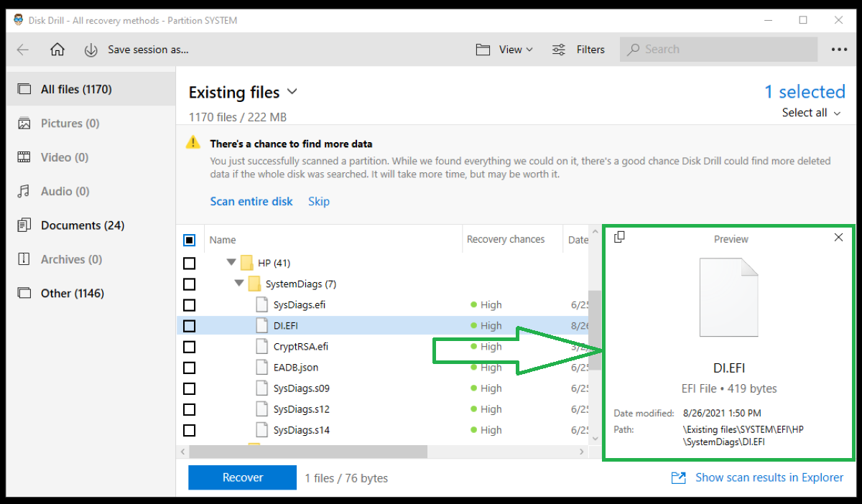Click the Save session download icon
862x504 pixels.
(x=91, y=50)
